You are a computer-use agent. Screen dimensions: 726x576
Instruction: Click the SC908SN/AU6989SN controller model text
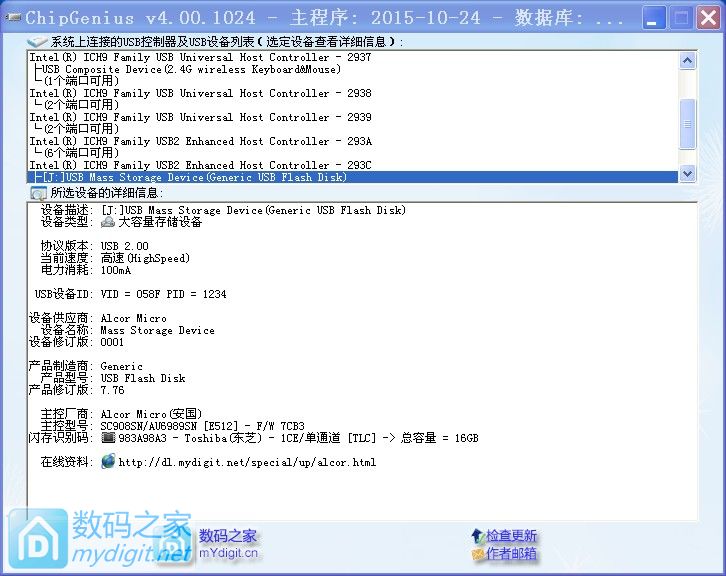point(202,426)
